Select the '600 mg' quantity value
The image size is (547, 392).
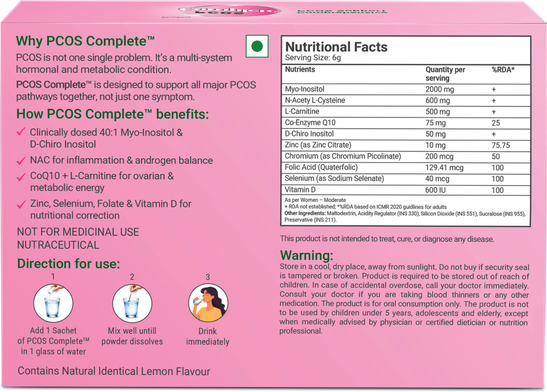[438, 101]
